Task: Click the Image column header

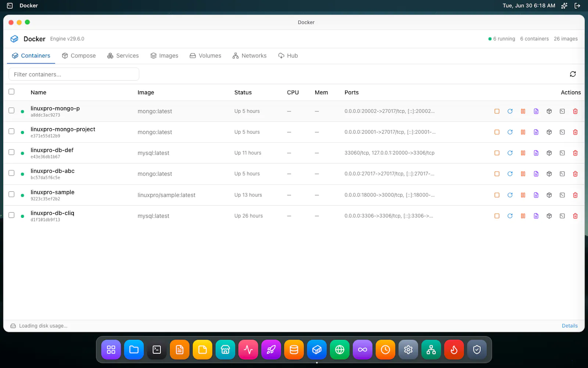Action: 146,92
